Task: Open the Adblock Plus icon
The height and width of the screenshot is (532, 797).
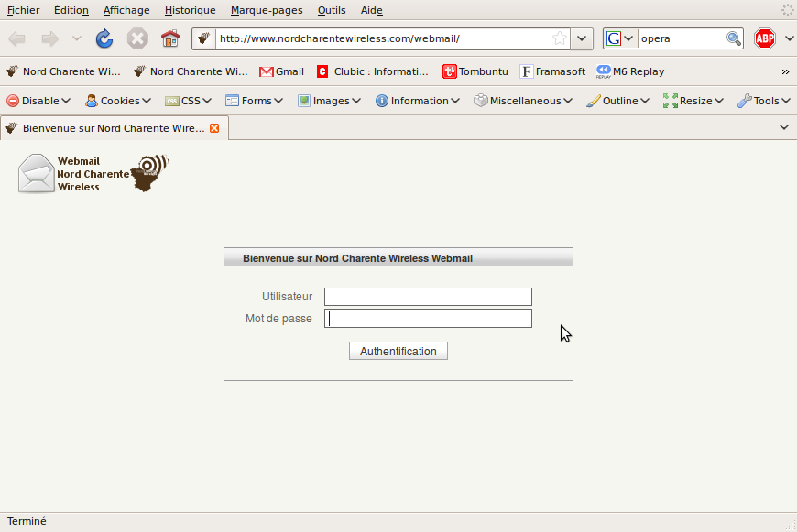Action: click(764, 38)
